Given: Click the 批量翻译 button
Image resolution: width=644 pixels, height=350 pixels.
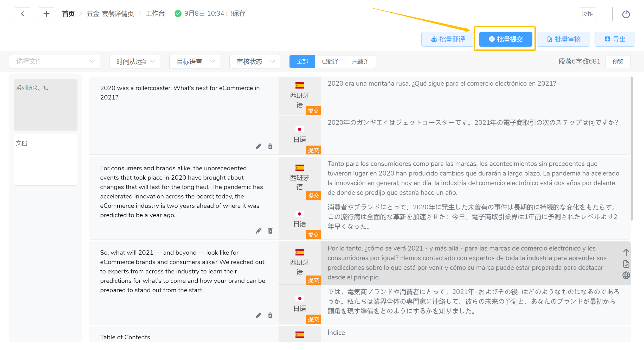Looking at the screenshot, I should (x=448, y=39).
